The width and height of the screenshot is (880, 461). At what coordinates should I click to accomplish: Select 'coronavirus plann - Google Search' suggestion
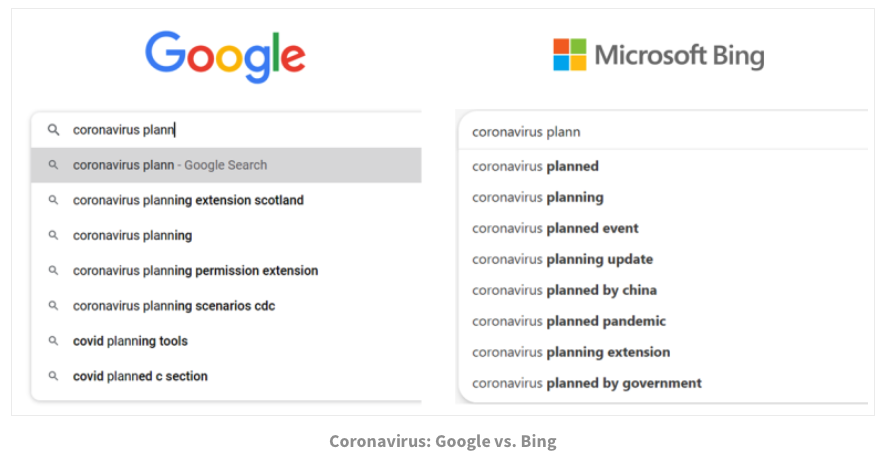[x=170, y=165]
